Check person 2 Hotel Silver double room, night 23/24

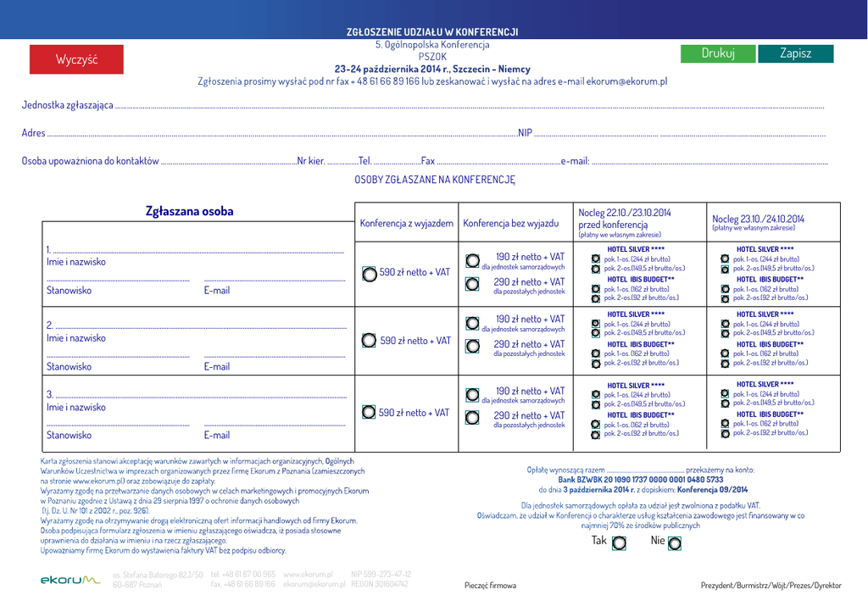pyautogui.click(x=725, y=333)
